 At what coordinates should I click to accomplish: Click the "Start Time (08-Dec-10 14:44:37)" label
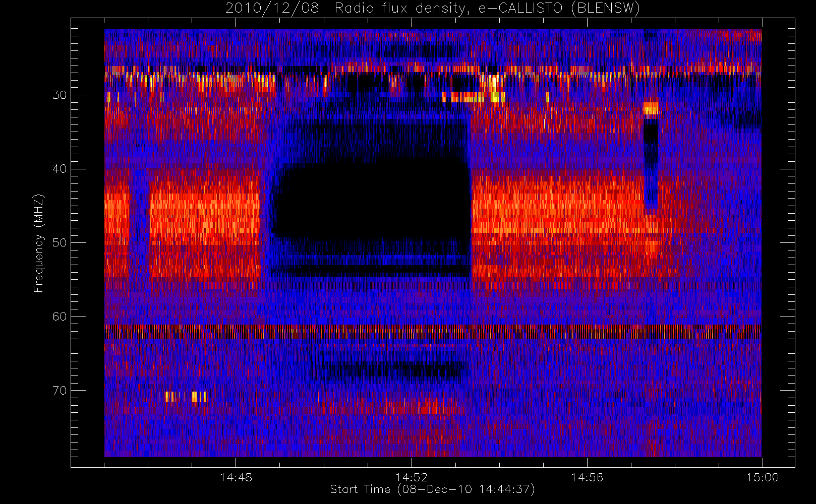coord(432,489)
